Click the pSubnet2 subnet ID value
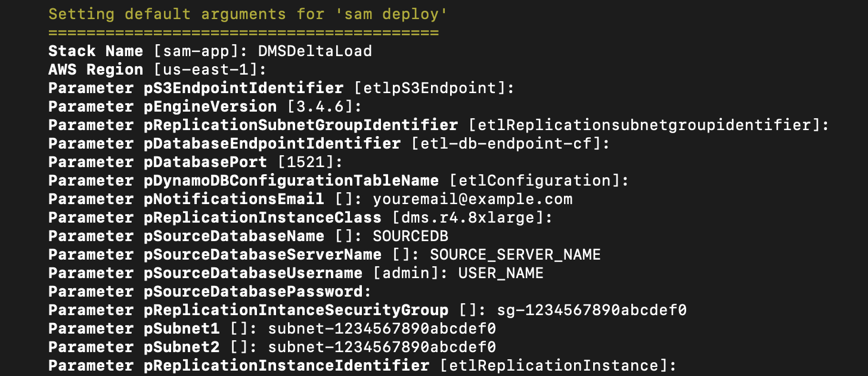Screen dimensions: 868x376 (x=382, y=347)
